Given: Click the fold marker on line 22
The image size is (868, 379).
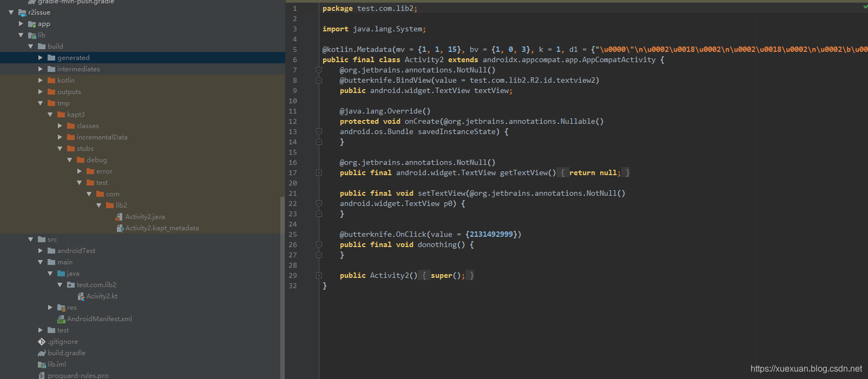Looking at the screenshot, I should point(319,204).
